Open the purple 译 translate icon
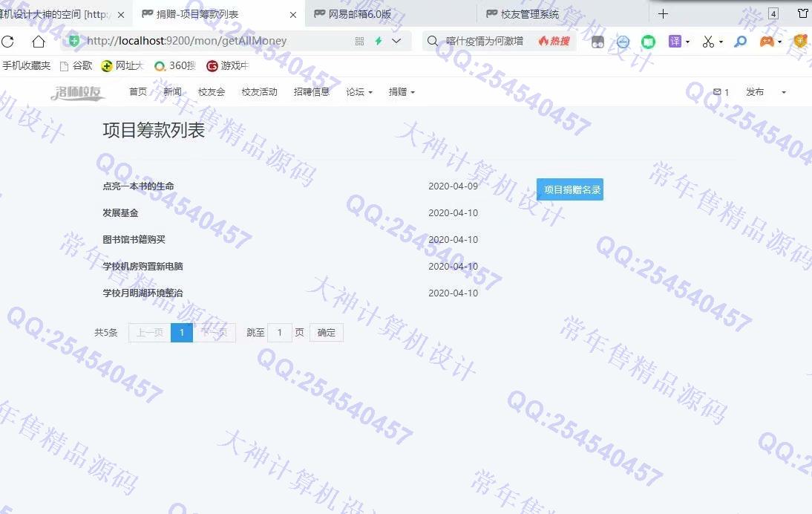 tap(675, 41)
